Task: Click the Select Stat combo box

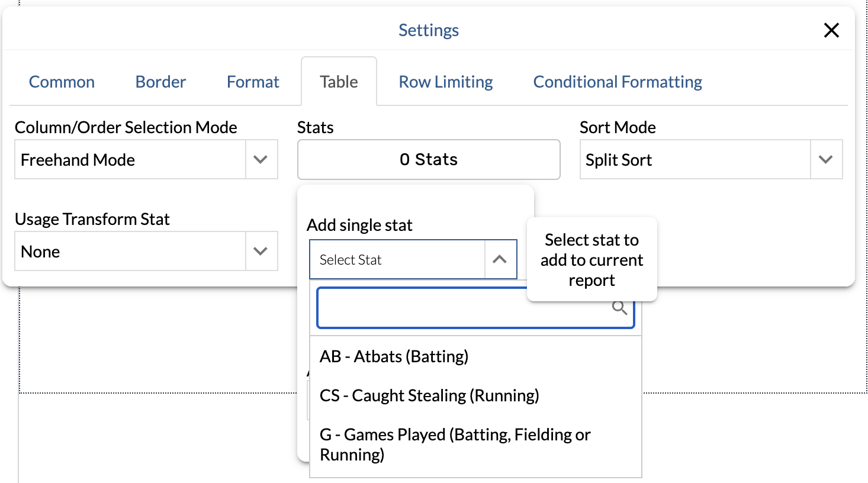Action: [x=397, y=259]
